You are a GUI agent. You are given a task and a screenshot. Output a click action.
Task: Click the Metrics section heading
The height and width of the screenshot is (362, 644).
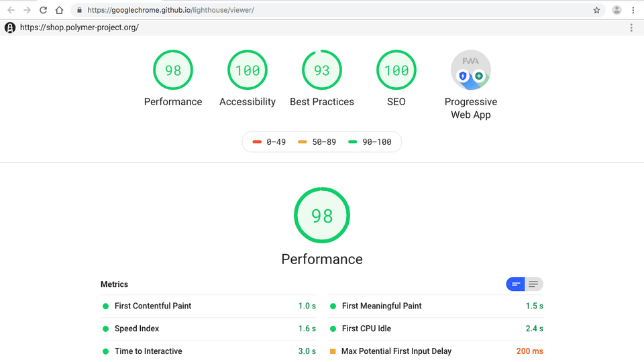pyautogui.click(x=114, y=284)
